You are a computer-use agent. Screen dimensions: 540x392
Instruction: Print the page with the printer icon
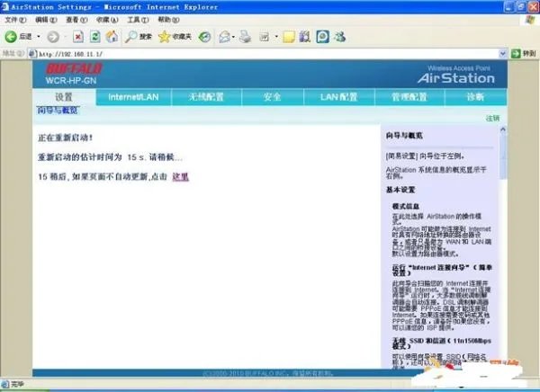[x=245, y=37]
